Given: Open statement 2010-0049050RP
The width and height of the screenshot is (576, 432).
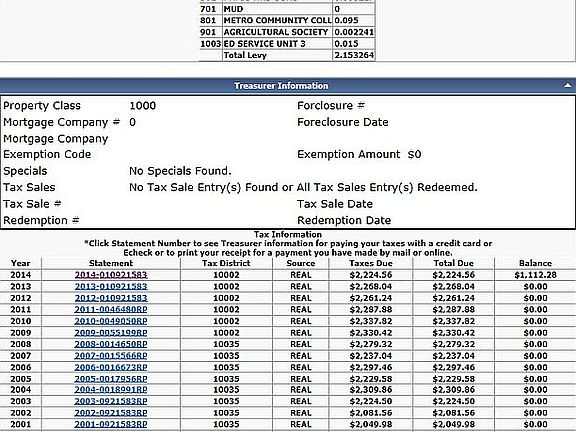Looking at the screenshot, I should click(111, 321).
